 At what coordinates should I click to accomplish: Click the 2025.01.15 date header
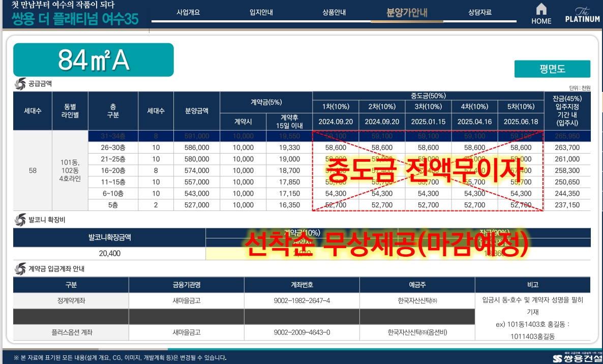click(428, 122)
